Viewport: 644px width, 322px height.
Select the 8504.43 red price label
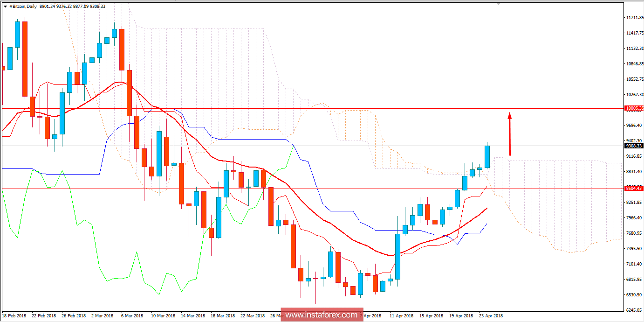pyautogui.click(x=634, y=189)
